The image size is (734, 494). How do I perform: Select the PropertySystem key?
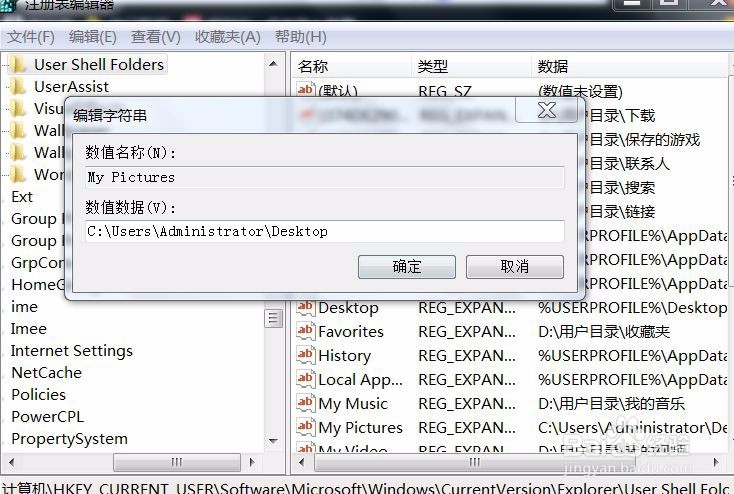69,439
